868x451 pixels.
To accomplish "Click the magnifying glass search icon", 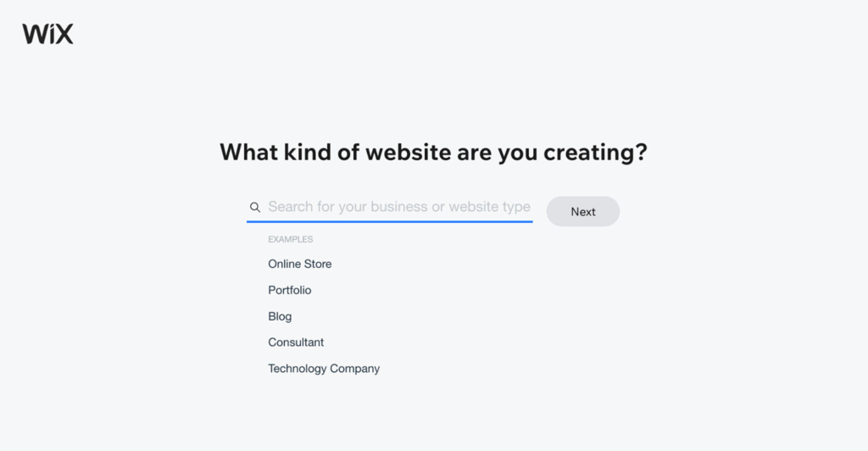I will 254,207.
